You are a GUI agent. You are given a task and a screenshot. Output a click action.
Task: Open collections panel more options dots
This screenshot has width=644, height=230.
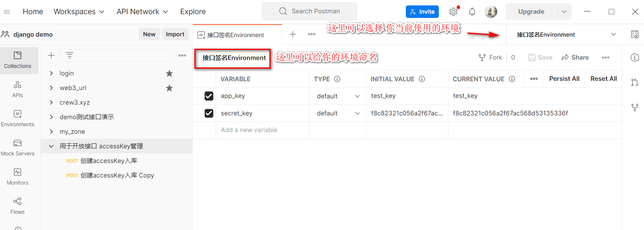[x=182, y=55]
